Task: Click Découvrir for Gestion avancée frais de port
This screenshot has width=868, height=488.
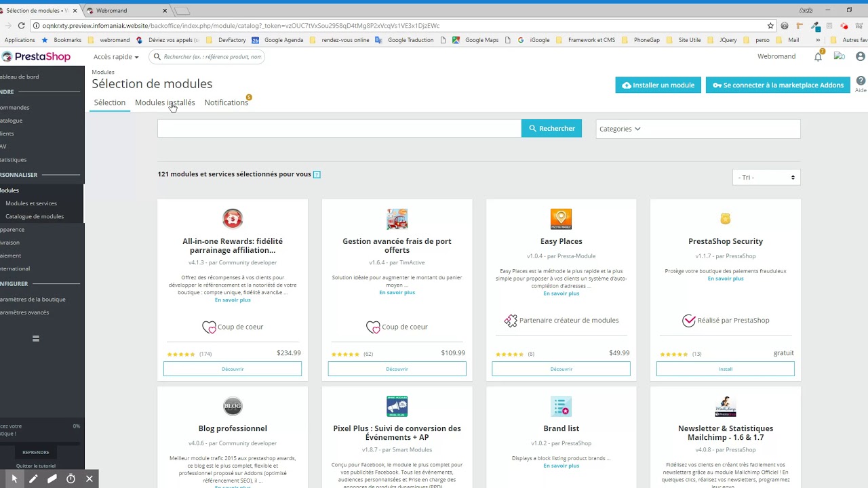Action: (397, 369)
